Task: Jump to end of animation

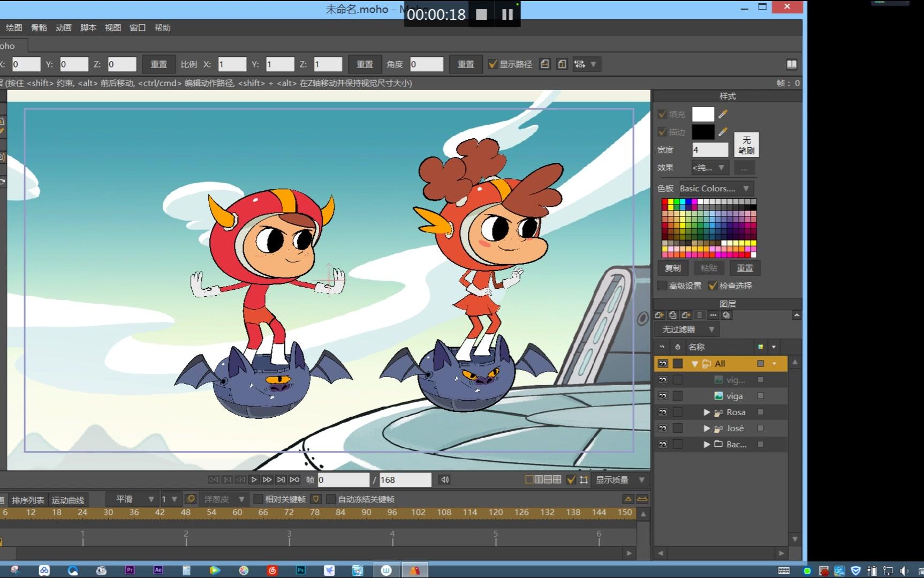Action: [x=294, y=479]
